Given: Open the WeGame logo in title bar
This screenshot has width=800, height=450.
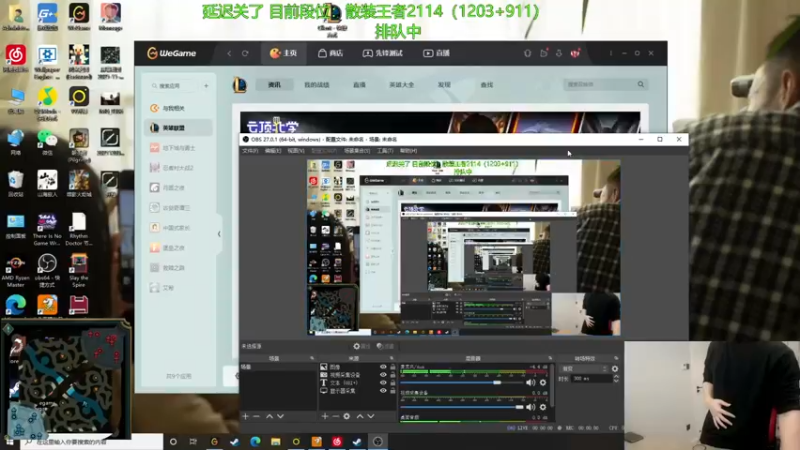Looking at the screenshot, I should click(x=171, y=53).
